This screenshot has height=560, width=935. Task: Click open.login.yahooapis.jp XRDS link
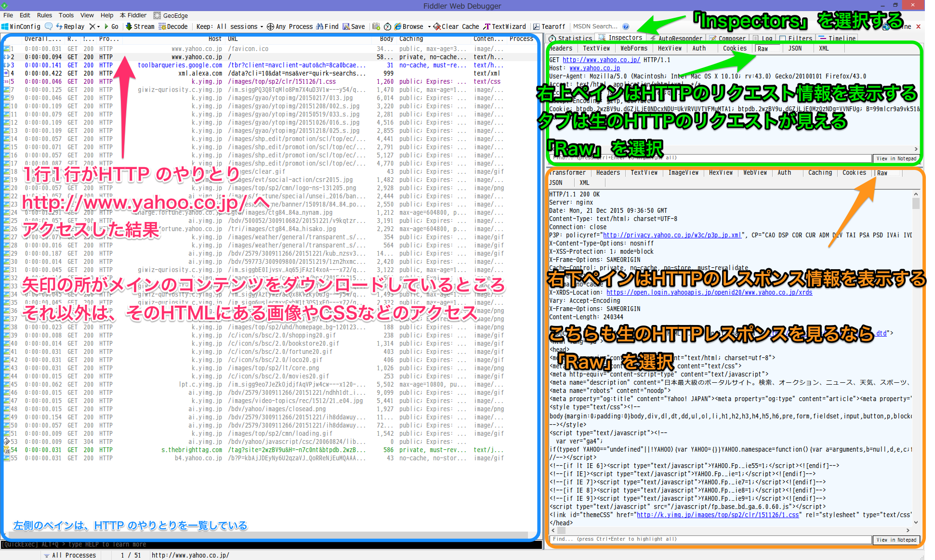(x=709, y=292)
